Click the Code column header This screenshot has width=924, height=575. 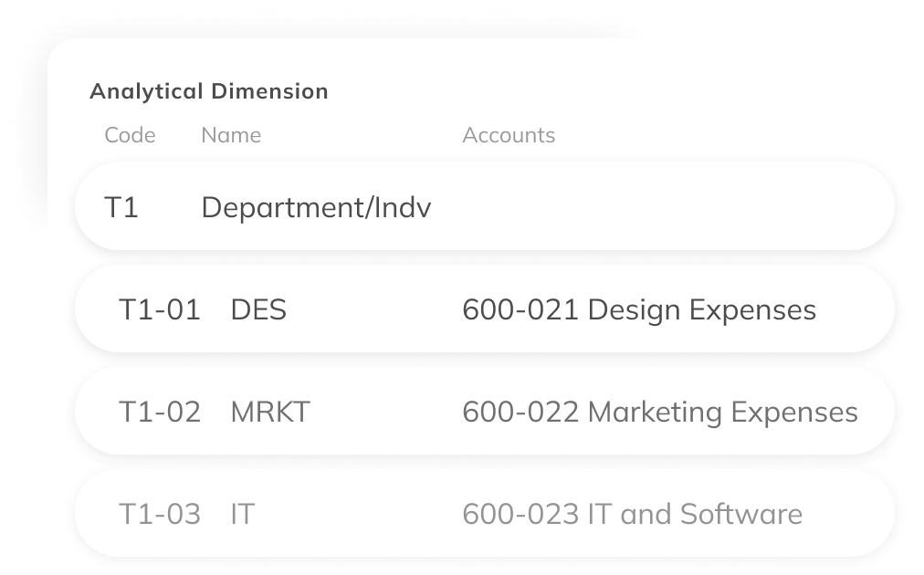(x=130, y=135)
